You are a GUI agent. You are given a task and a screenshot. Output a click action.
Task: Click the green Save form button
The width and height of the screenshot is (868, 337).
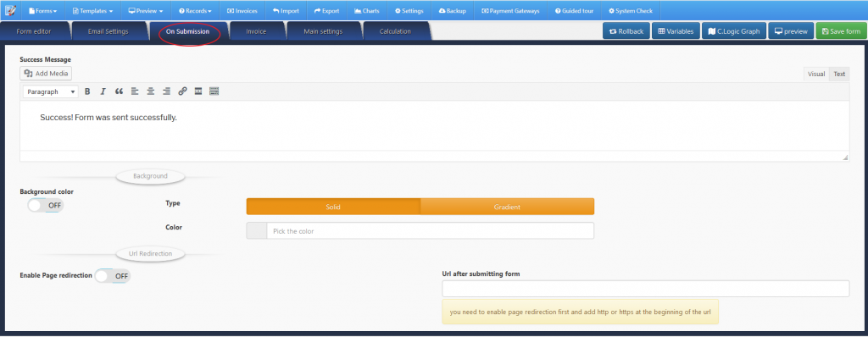click(841, 31)
